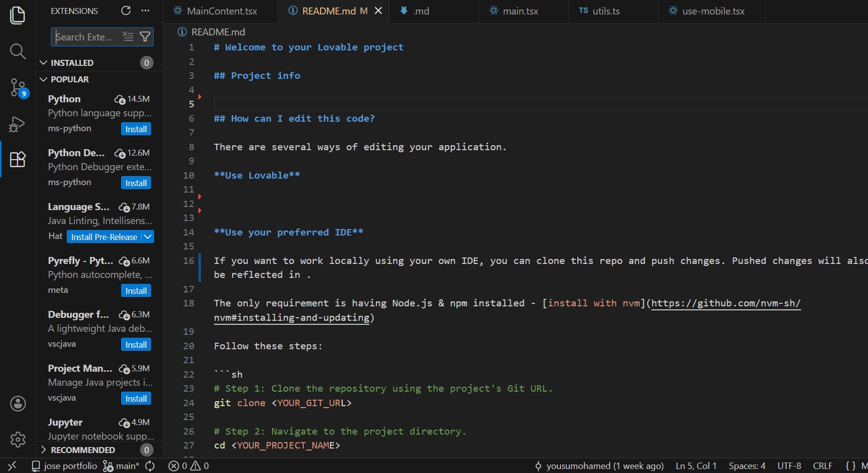The width and height of the screenshot is (868, 473).
Task: Open the Run and Debug view
Action: tap(17, 124)
